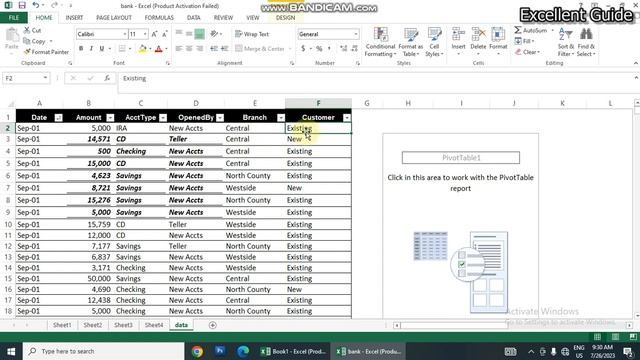Select cell with amount 14,571

(x=89, y=139)
